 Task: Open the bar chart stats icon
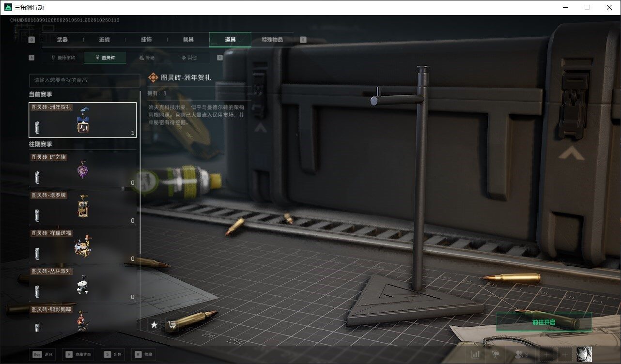(476, 354)
